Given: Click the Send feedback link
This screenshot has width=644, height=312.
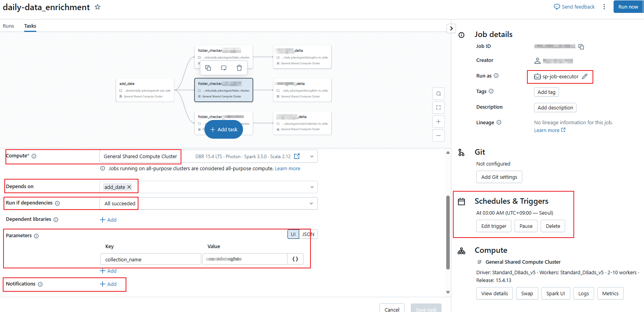Looking at the screenshot, I should pyautogui.click(x=574, y=7).
